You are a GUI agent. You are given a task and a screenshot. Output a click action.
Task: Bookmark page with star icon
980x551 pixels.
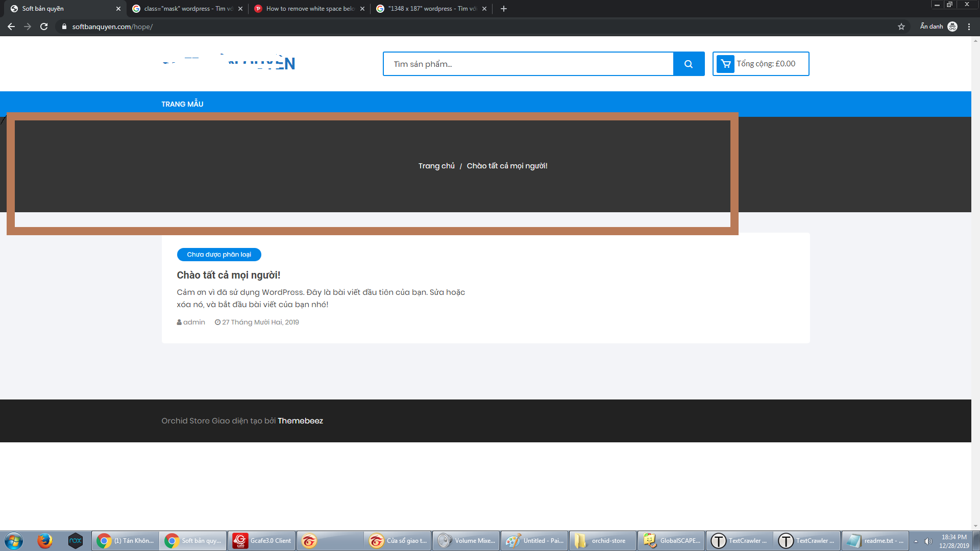pos(901,27)
